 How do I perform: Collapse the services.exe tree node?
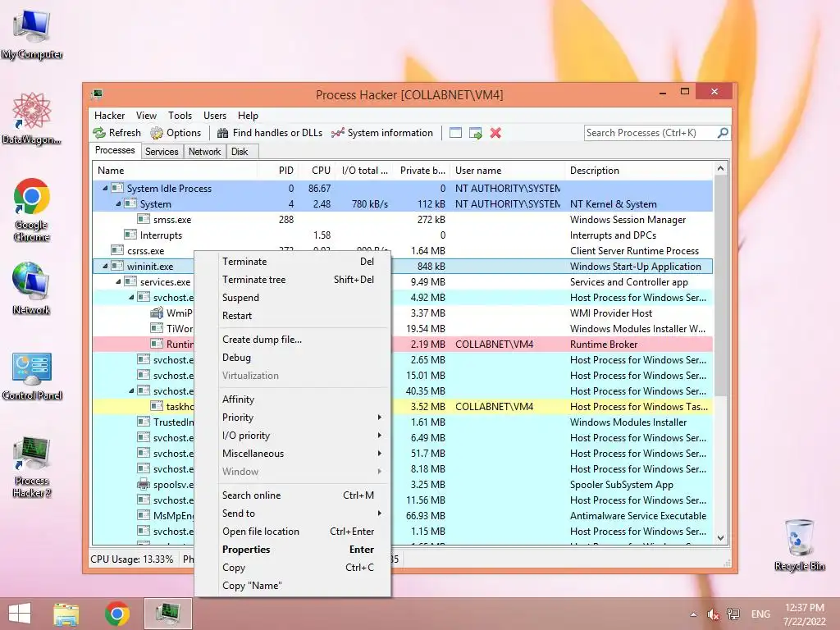(118, 281)
